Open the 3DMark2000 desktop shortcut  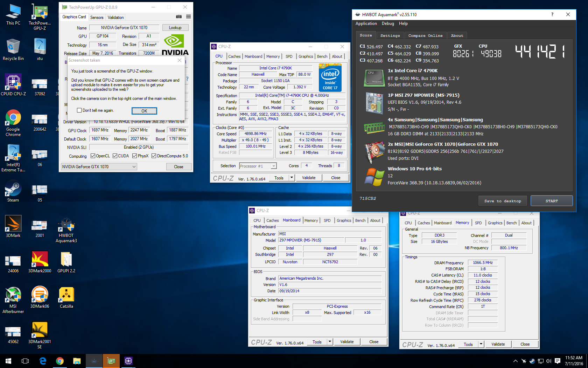point(40,262)
